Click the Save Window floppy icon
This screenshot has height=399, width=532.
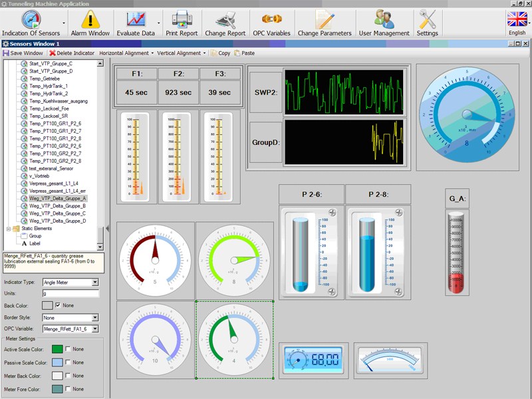click(6, 53)
